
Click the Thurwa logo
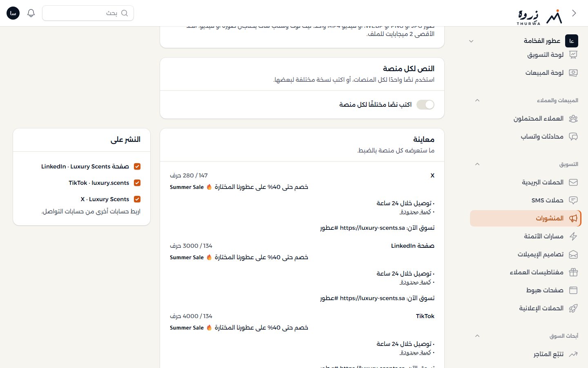pos(539,17)
